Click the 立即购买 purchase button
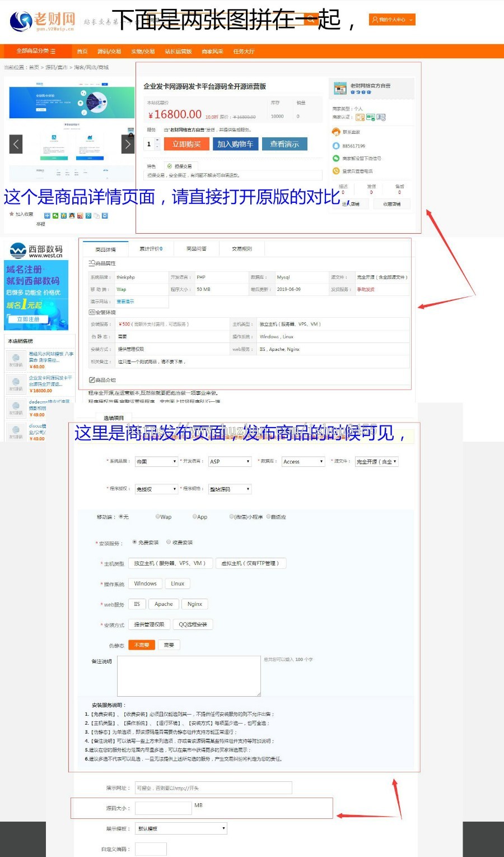This screenshot has width=504, height=857. click(x=186, y=143)
